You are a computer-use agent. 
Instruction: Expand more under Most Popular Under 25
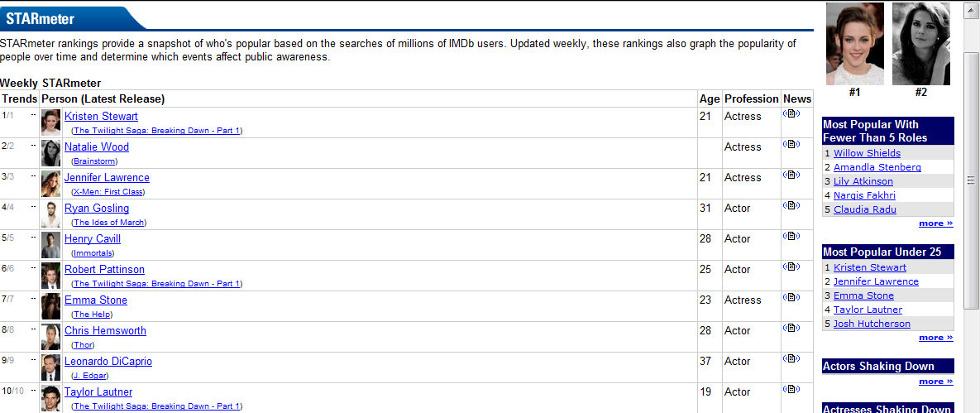click(x=935, y=338)
